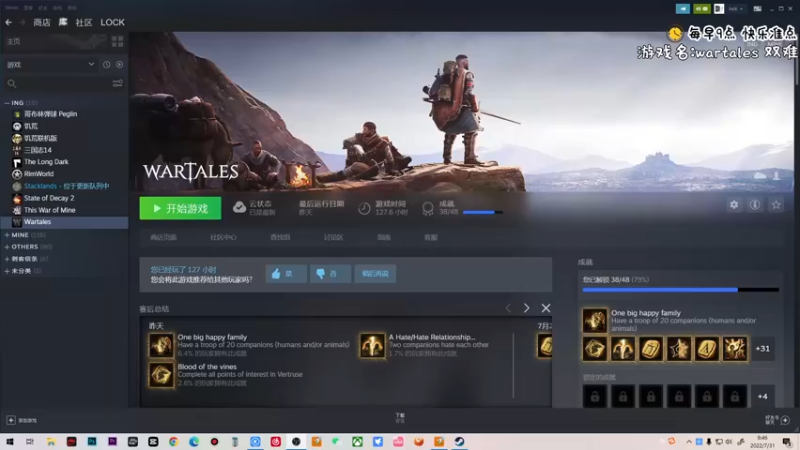Click the ready-to-play filter icon in sidebar
Viewport: 800px width, 450px height.
tap(119, 65)
